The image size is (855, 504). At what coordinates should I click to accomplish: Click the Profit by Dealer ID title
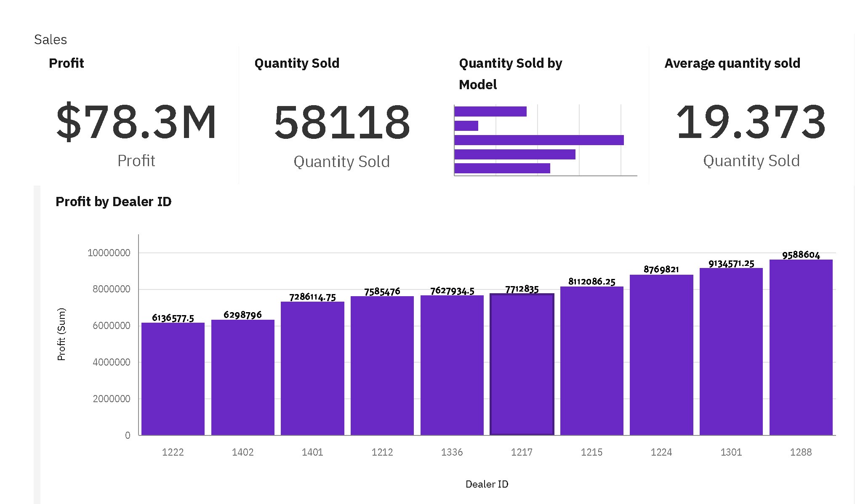(114, 202)
